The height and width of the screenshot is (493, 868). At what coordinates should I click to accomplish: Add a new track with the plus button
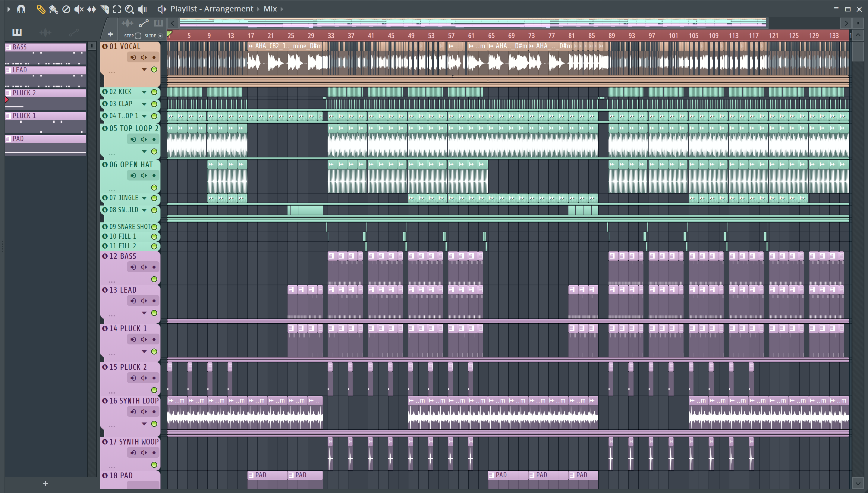click(110, 34)
